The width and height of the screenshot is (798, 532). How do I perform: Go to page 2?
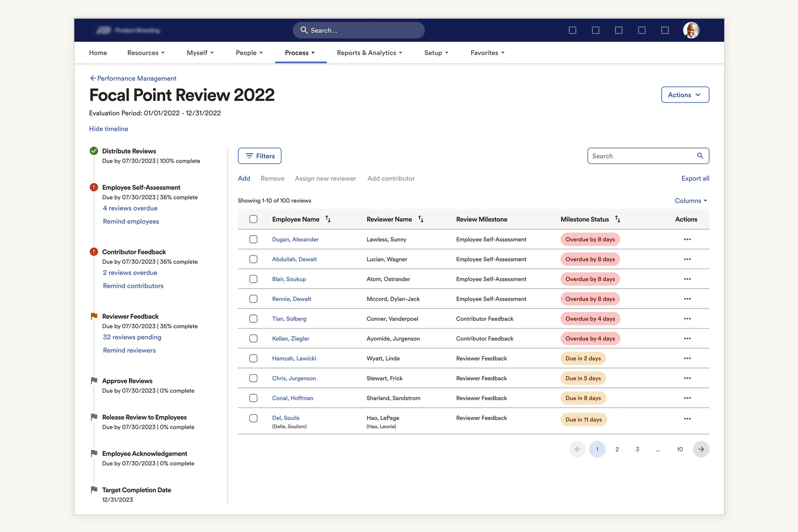tap(617, 449)
